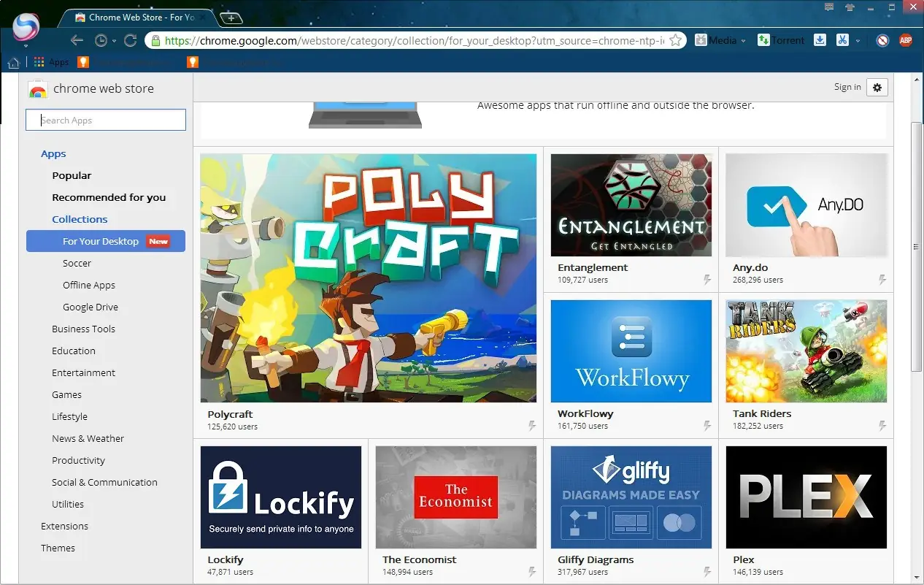
Task: Go back with the back arrow
Action: 77,40
